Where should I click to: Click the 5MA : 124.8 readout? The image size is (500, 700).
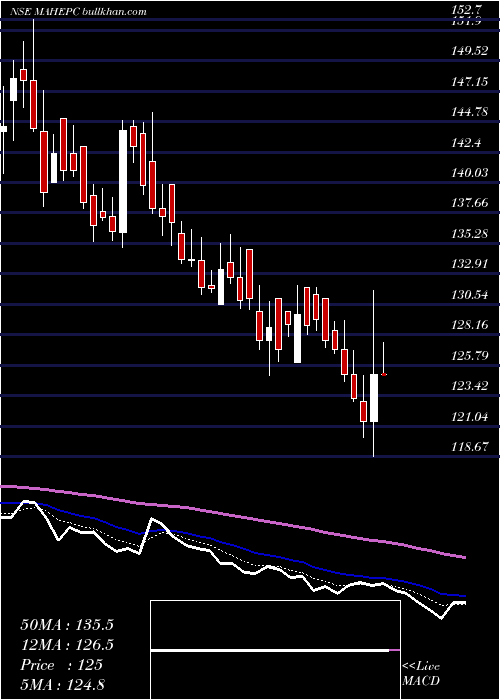pos(62,685)
